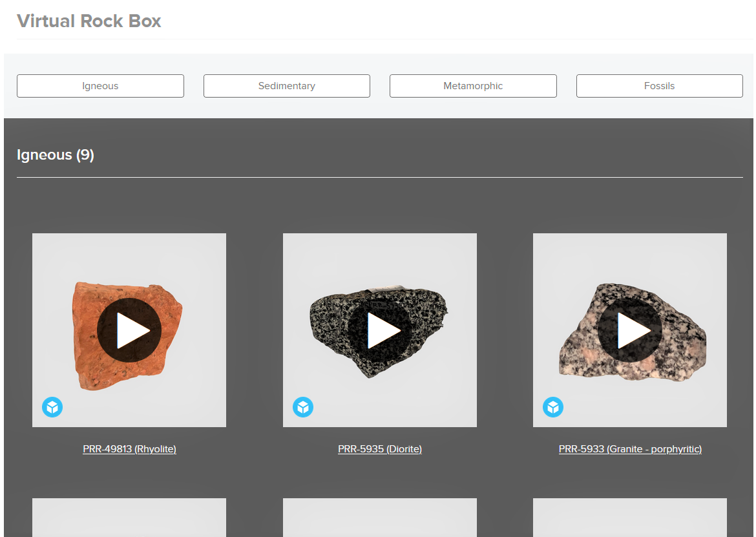Play the Rhyolite 3D model
Viewport: 756px width, 537px height.
[x=129, y=330]
